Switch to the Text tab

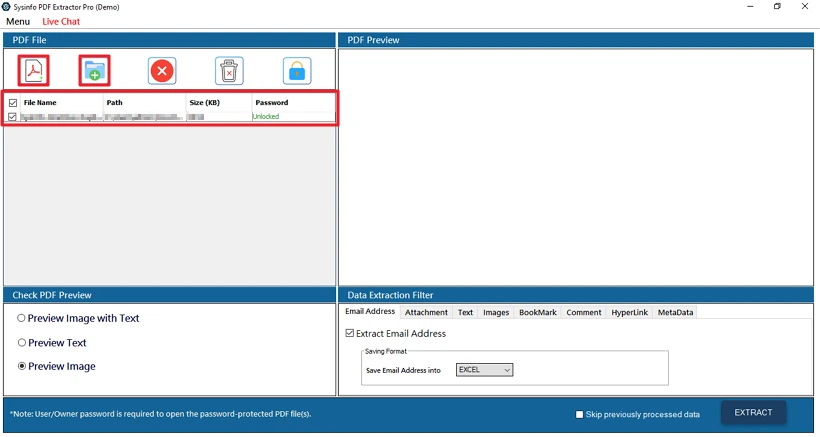point(465,313)
